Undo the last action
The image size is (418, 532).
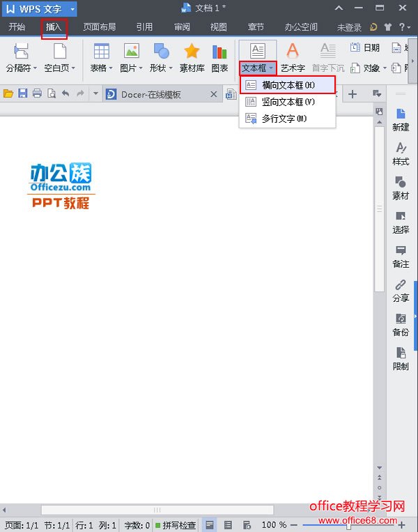[x=65, y=93]
